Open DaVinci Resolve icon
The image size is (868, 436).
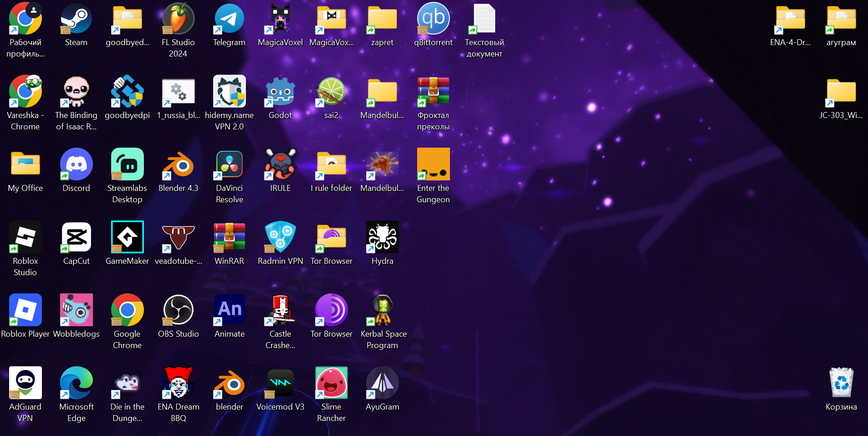tap(229, 164)
